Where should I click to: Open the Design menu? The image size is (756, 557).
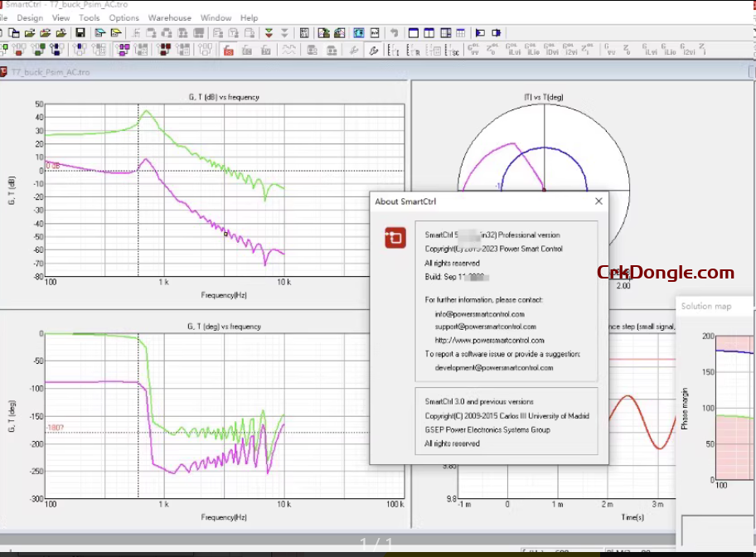29,17
